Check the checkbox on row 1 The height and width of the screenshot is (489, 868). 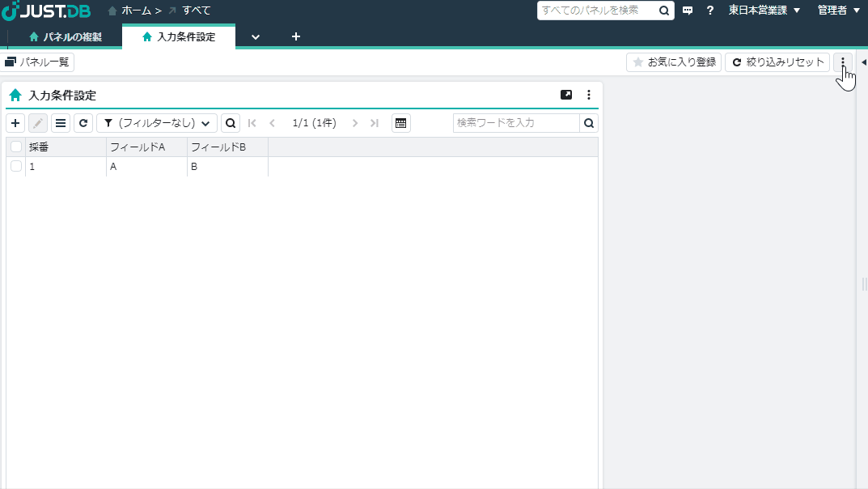[16, 166]
